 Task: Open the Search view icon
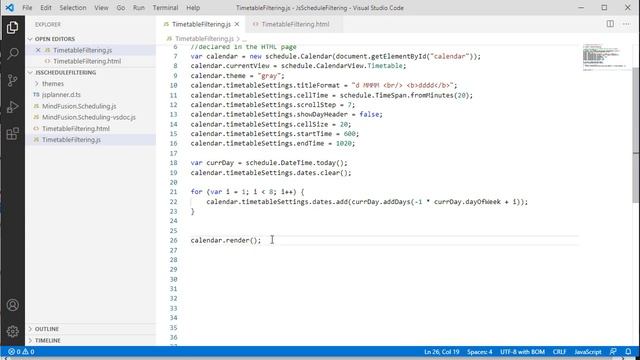(13, 54)
